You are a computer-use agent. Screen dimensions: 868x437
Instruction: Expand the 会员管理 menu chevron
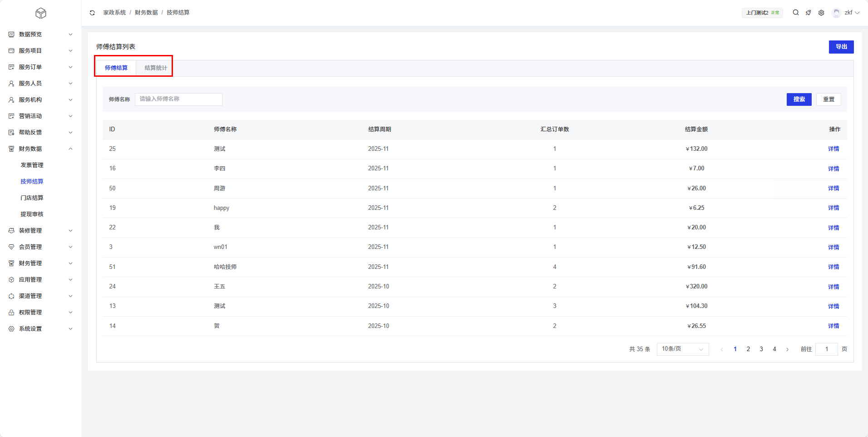click(x=70, y=247)
